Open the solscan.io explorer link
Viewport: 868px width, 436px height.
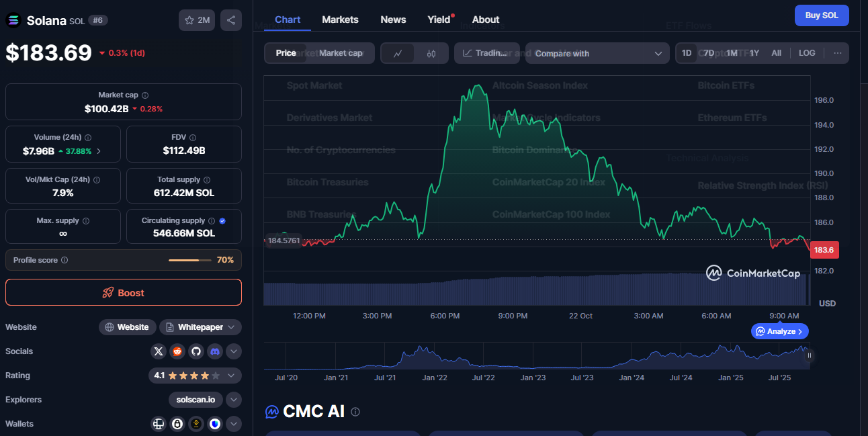click(x=196, y=400)
